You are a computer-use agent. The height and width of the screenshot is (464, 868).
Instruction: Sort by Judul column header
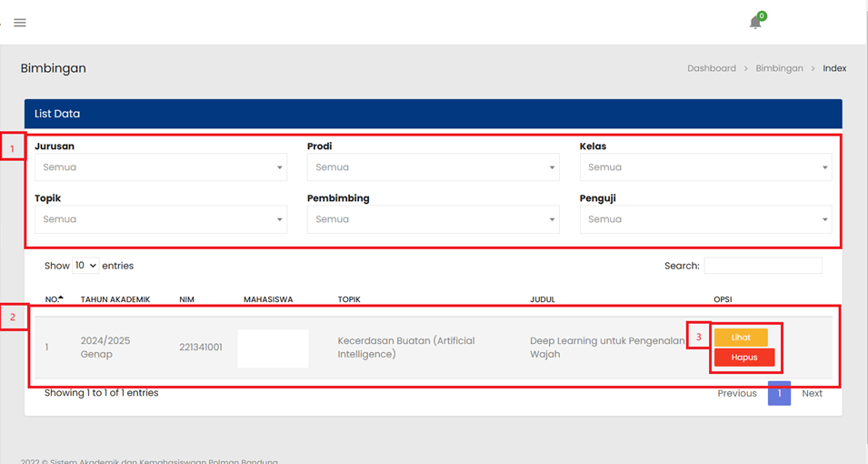(x=543, y=299)
